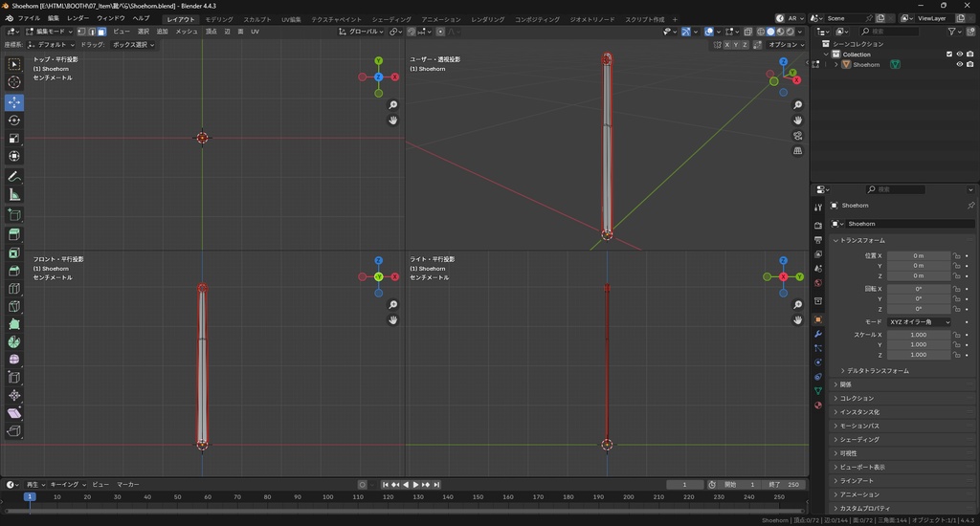980x526 pixels.
Task: Switch to face select mode
Action: 101,32
